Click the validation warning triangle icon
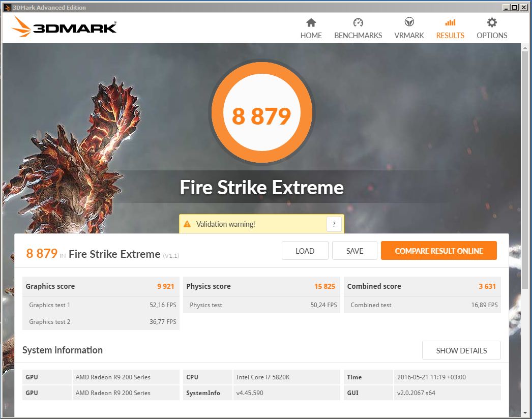532x419 pixels. tap(187, 224)
